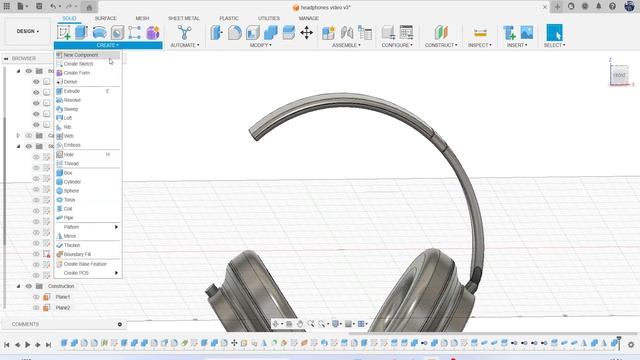Choose Extrude from Create menu
Image resolution: width=640 pixels, height=360 pixels.
click(88, 91)
